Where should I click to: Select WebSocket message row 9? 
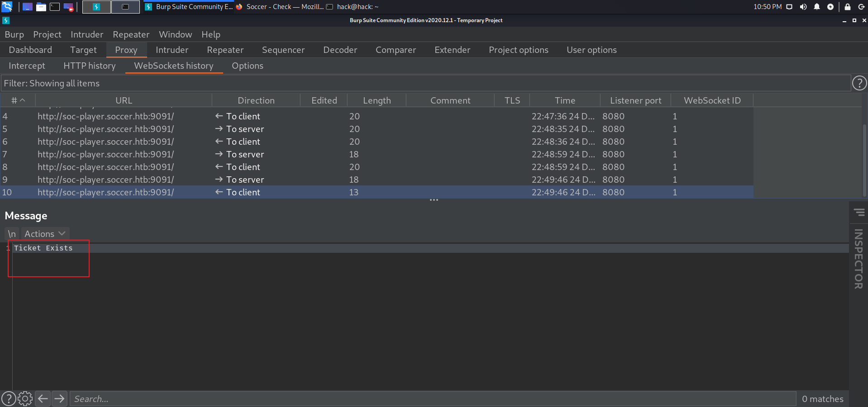point(377,180)
